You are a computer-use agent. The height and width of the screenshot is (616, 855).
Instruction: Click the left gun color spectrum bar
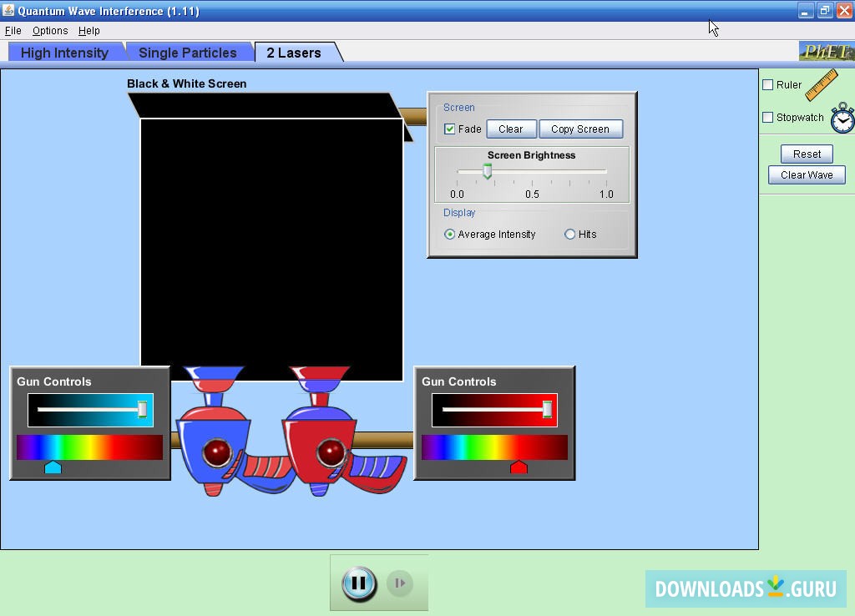point(90,447)
